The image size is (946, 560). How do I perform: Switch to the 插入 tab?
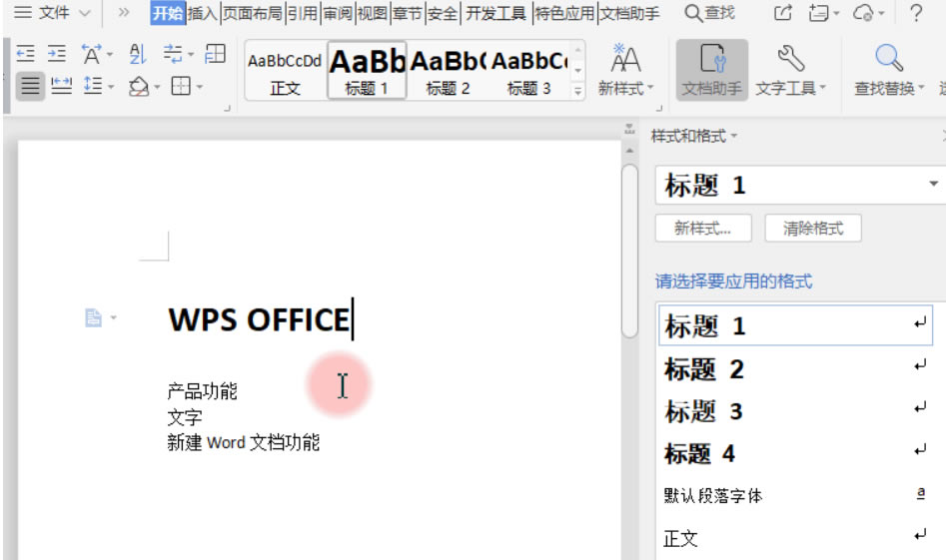(203, 13)
